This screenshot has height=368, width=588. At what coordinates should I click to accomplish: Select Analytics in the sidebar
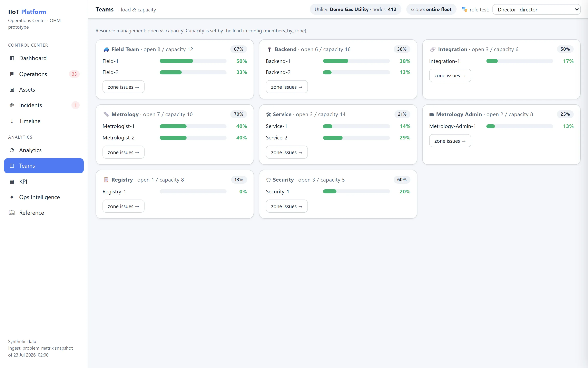click(x=44, y=150)
